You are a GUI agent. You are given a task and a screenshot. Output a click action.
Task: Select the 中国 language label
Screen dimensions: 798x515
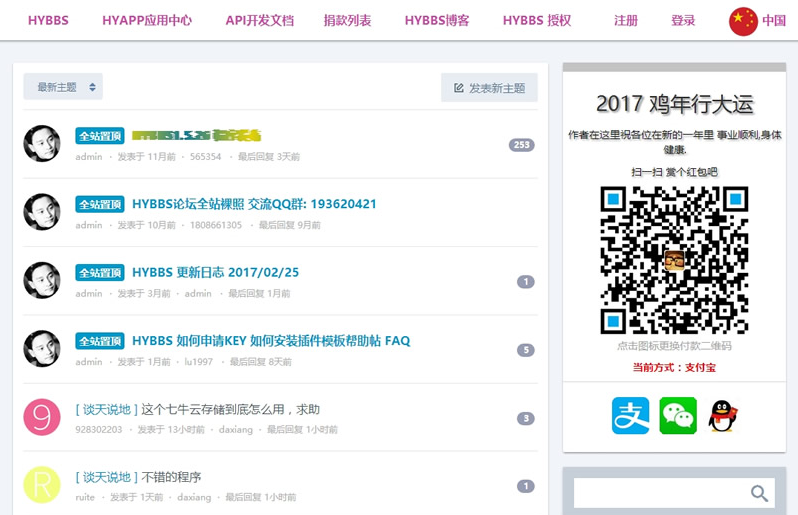[x=774, y=20]
